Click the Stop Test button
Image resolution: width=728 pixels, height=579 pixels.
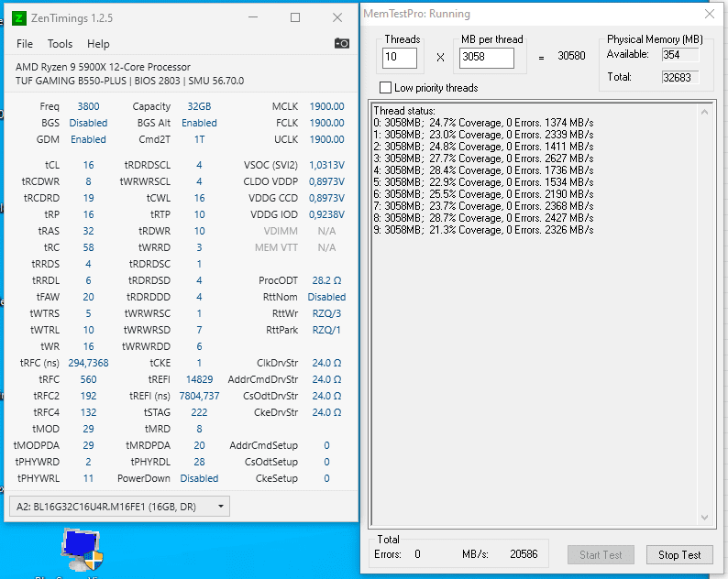tap(679, 555)
